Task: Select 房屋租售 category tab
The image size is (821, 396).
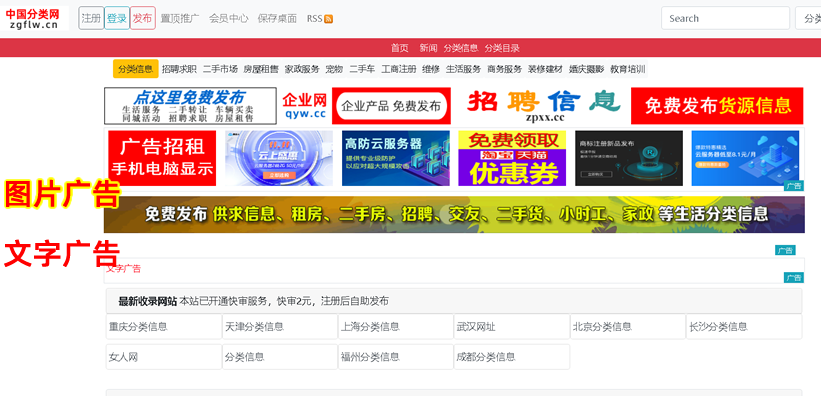Action: 261,69
